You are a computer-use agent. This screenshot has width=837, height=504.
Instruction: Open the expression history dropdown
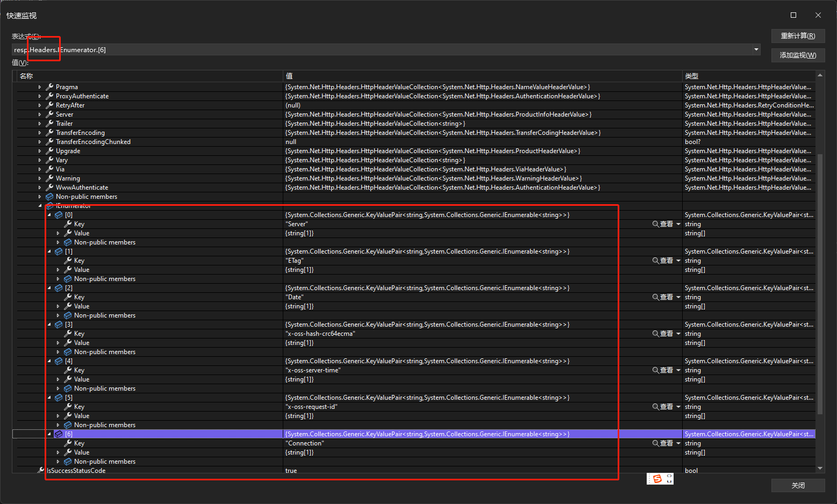[x=756, y=49]
